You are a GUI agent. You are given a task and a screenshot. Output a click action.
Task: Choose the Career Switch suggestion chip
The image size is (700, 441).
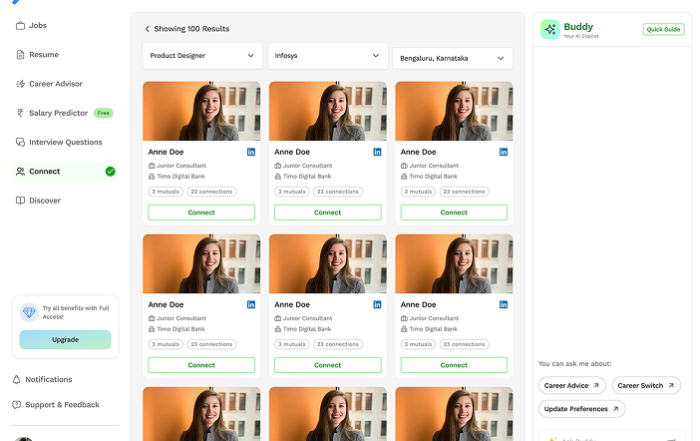tap(646, 385)
